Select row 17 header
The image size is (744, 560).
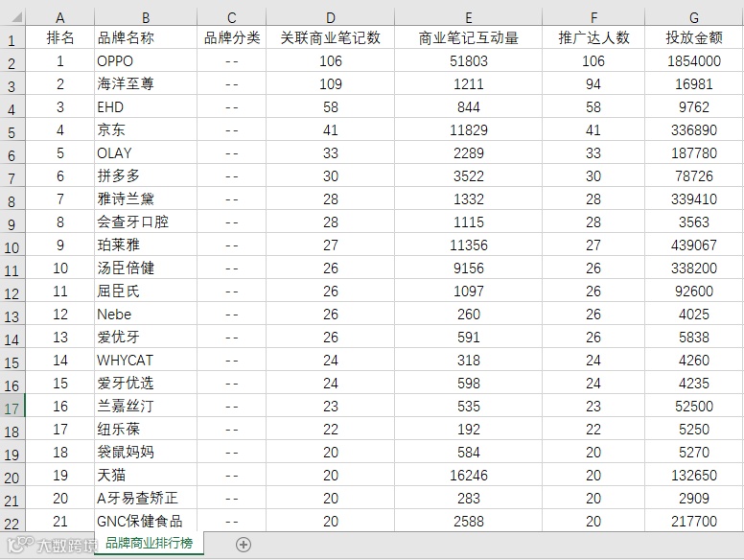(x=12, y=408)
